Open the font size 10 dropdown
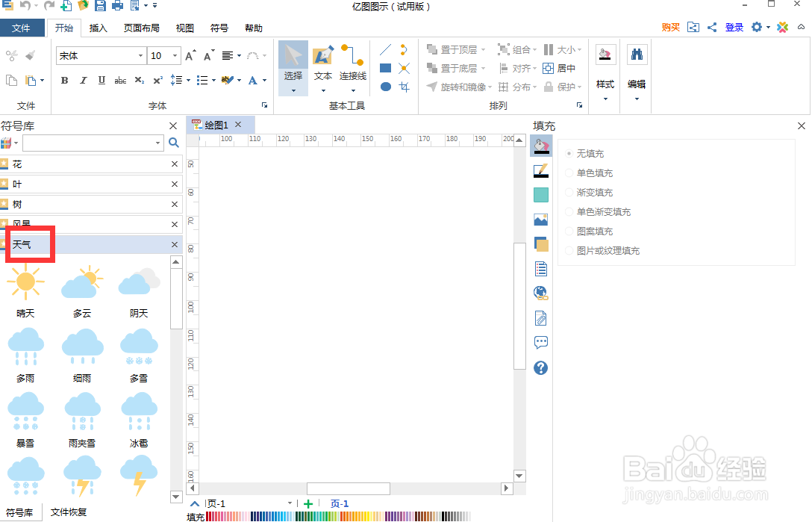 pos(175,55)
